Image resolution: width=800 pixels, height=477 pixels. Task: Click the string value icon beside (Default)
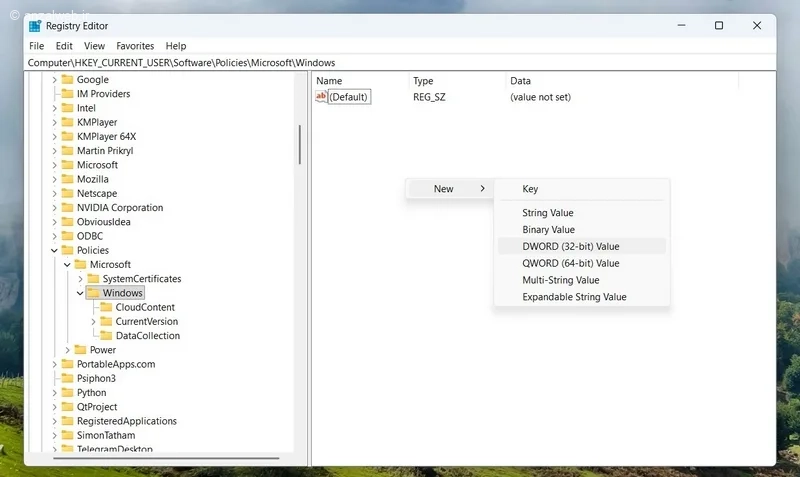click(321, 96)
